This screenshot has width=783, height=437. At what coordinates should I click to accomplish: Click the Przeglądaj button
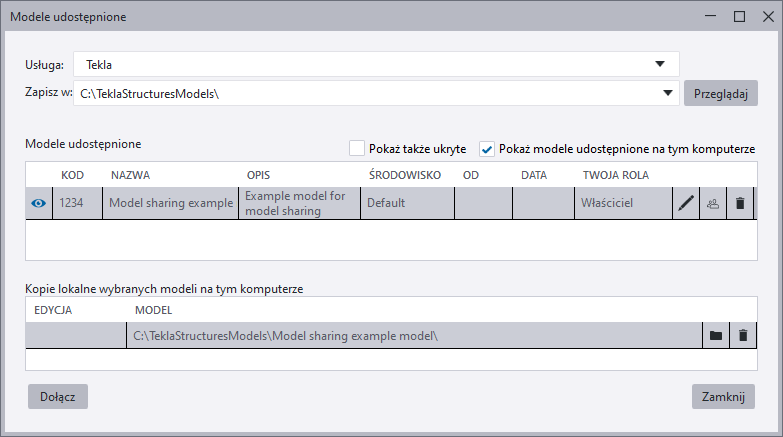pyautogui.click(x=721, y=93)
